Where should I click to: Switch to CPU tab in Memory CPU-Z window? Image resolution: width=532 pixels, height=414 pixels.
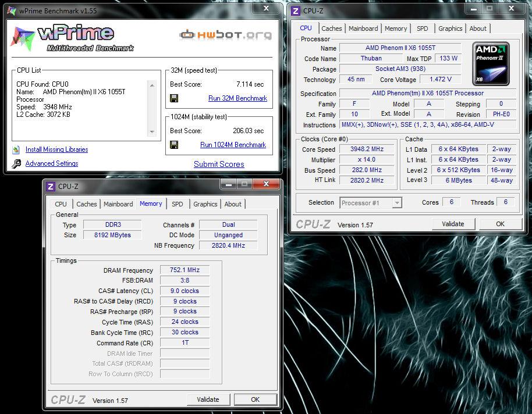click(x=61, y=204)
